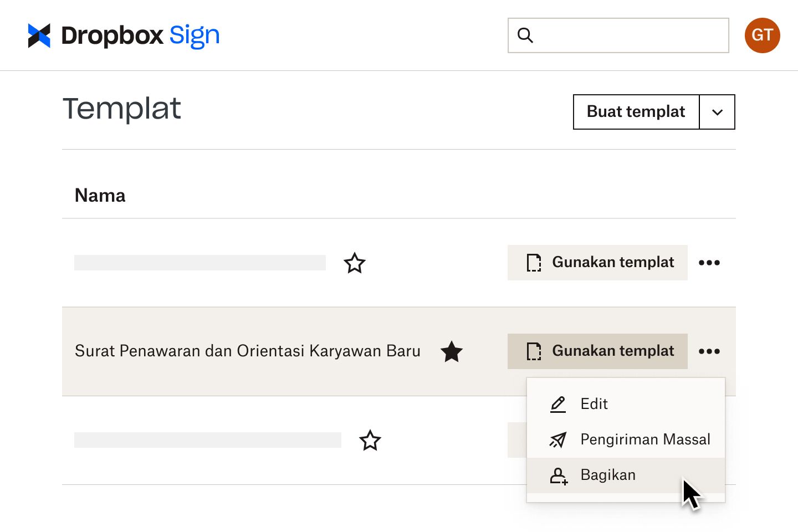Click inside the search input field

618,35
